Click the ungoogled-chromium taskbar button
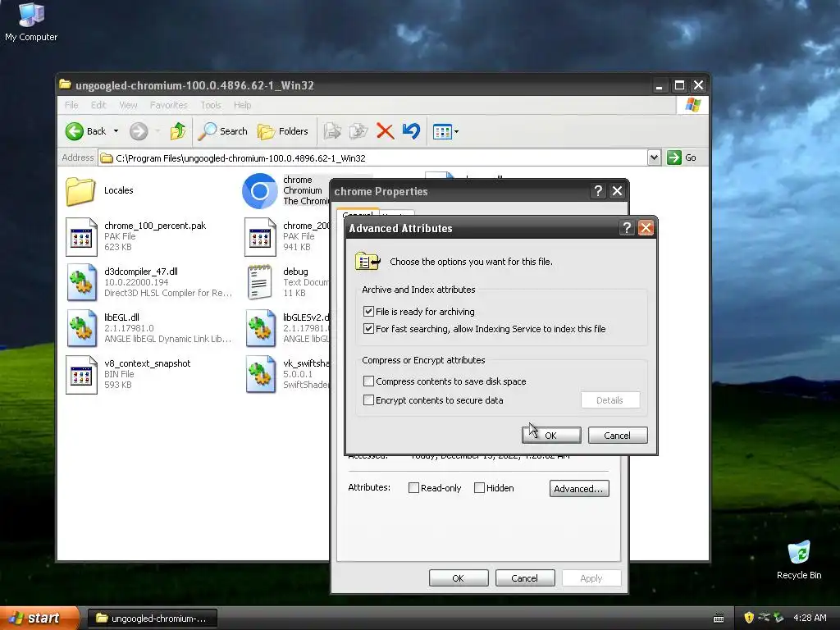840x630 pixels. (152, 619)
